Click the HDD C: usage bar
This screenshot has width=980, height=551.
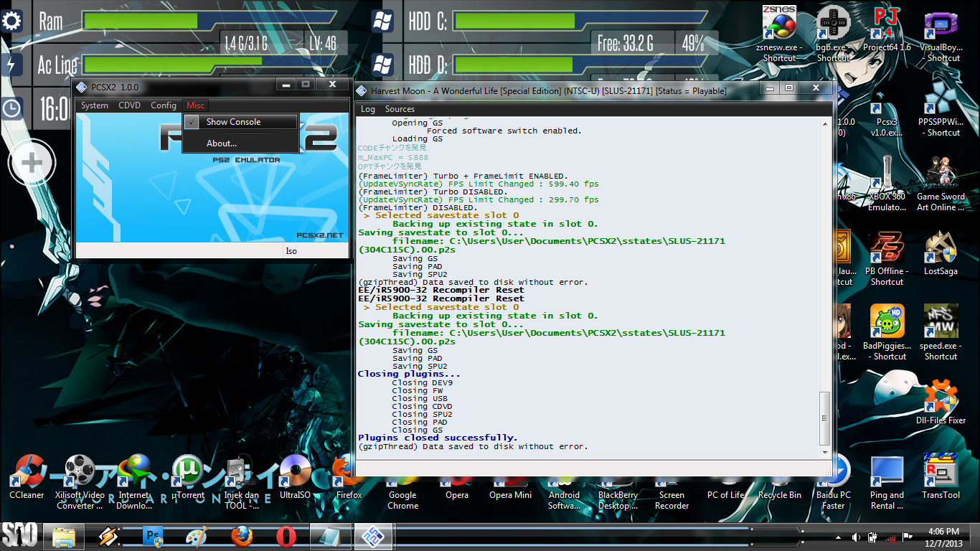(578, 20)
